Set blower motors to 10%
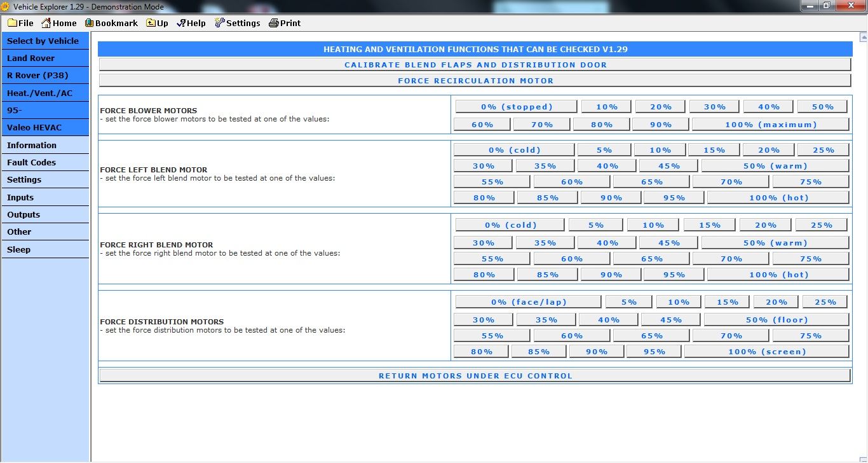Screen dimensions: 868x463 click(x=606, y=107)
